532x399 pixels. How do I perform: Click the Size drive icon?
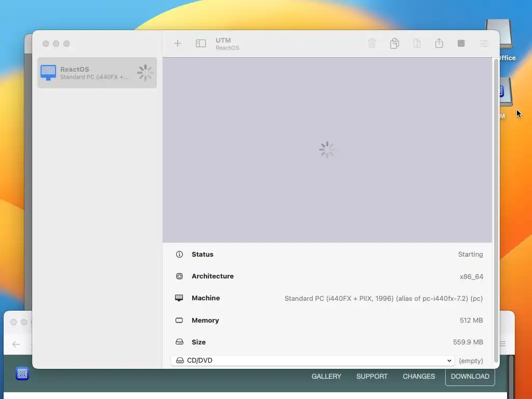179,342
